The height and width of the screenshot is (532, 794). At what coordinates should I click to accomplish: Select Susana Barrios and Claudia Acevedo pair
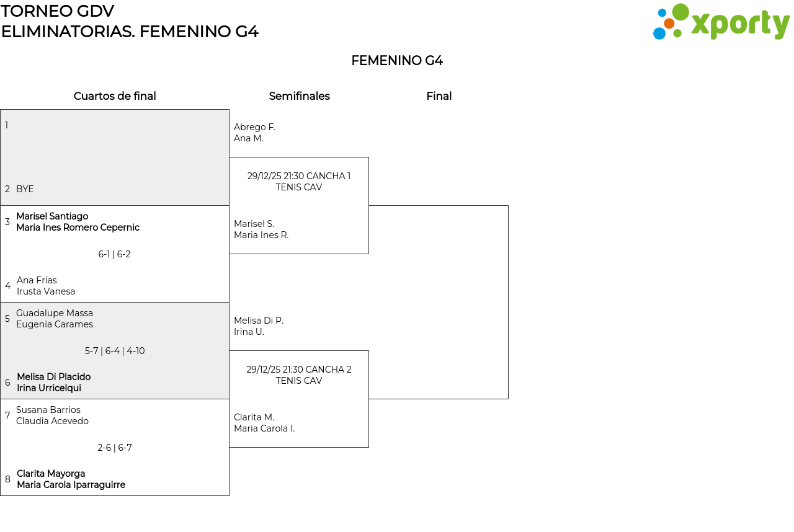click(52, 415)
